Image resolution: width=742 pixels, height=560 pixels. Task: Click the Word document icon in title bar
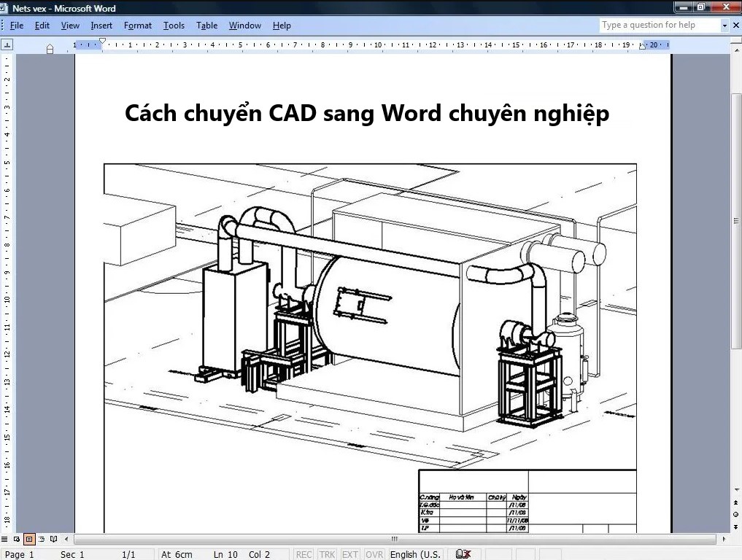pos(4,8)
